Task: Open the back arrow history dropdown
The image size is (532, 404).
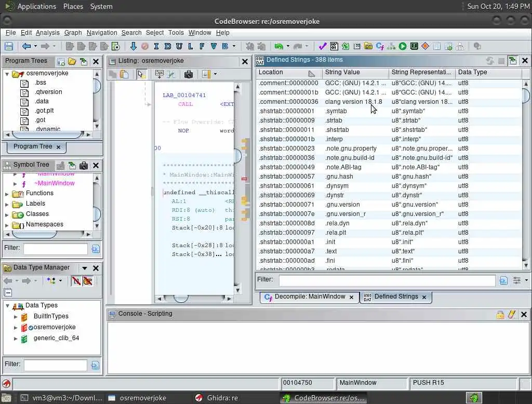Action: 36,46
